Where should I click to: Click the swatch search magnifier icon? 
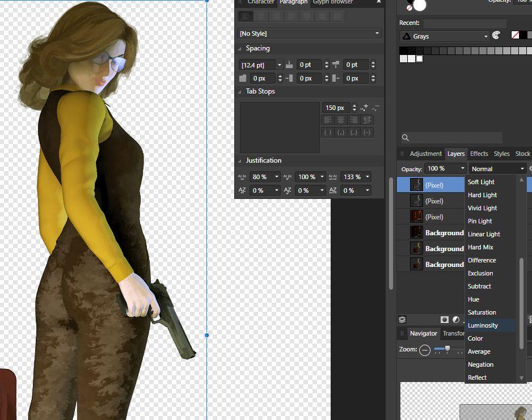coord(405,138)
